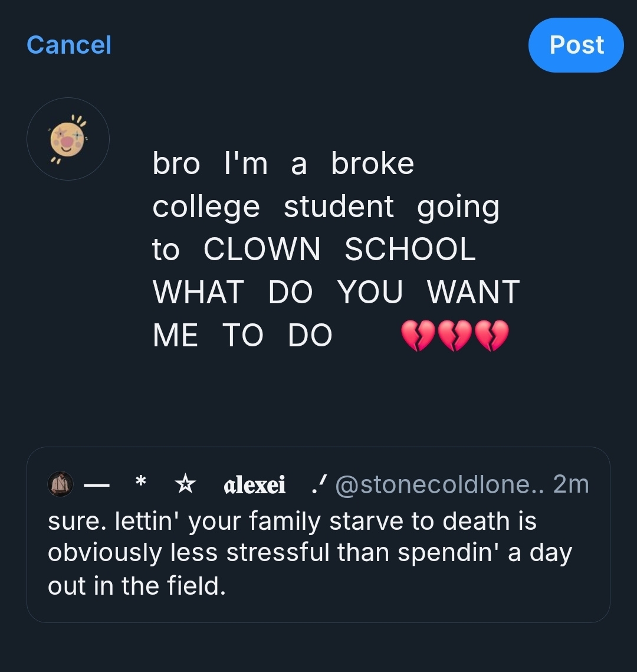Place cursor in "college student going" line
The height and width of the screenshot is (672, 637).
pyautogui.click(x=326, y=206)
